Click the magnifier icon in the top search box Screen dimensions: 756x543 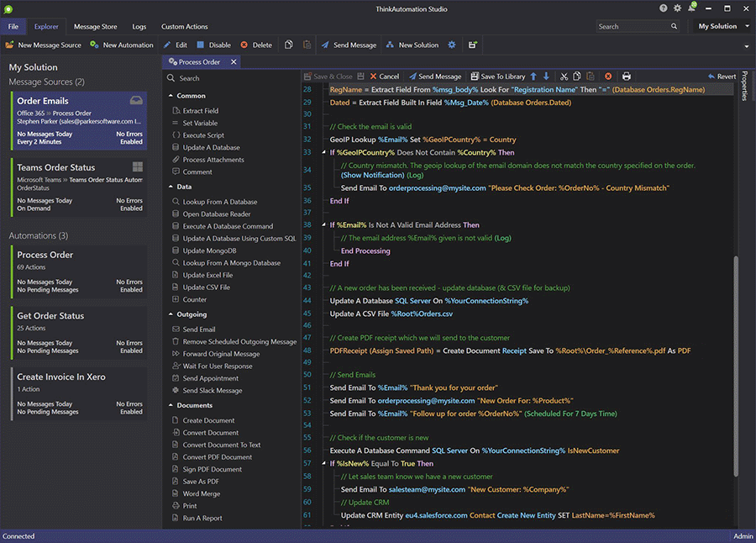(x=674, y=27)
